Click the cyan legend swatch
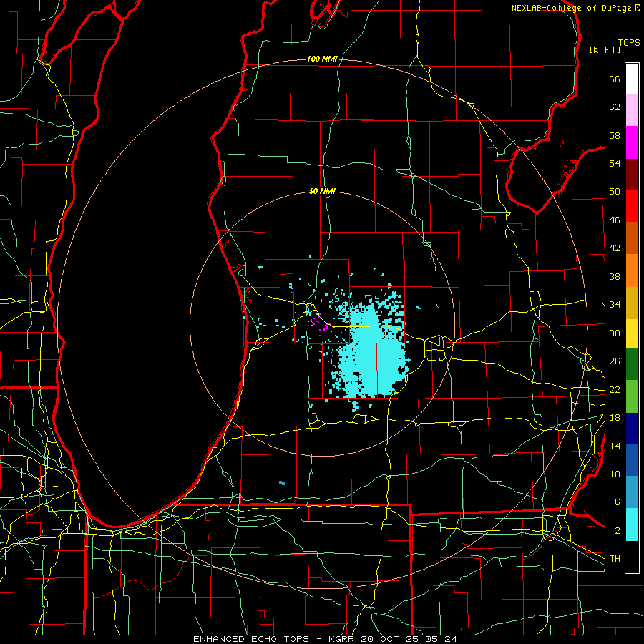644x644 pixels. (632, 525)
